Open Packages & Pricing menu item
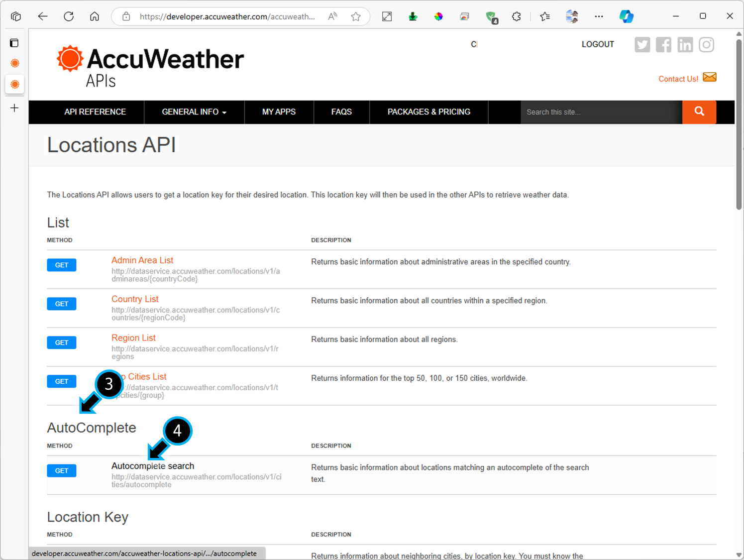Screen dimensions: 744x560 [x=429, y=112]
